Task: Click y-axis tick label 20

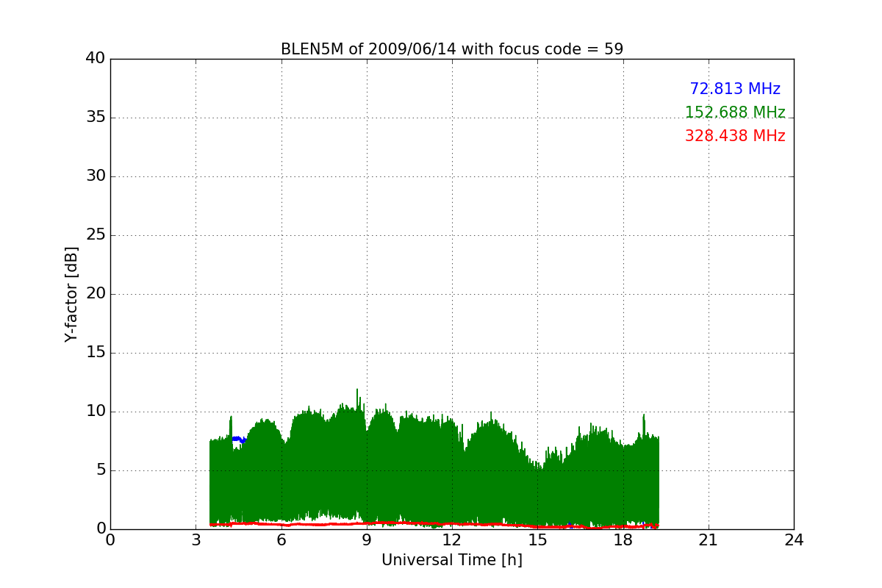Action: (x=96, y=294)
